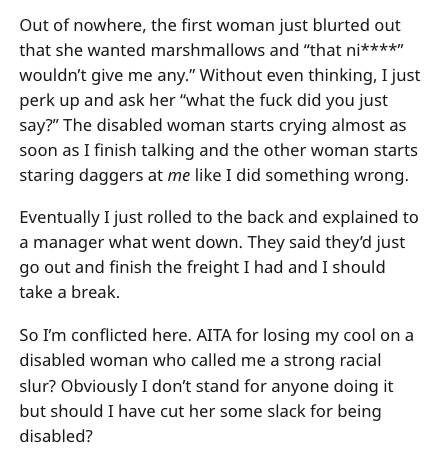Screen dimensions: 436x462
Task: Click the word "Obviously"
Action: pos(99,387)
